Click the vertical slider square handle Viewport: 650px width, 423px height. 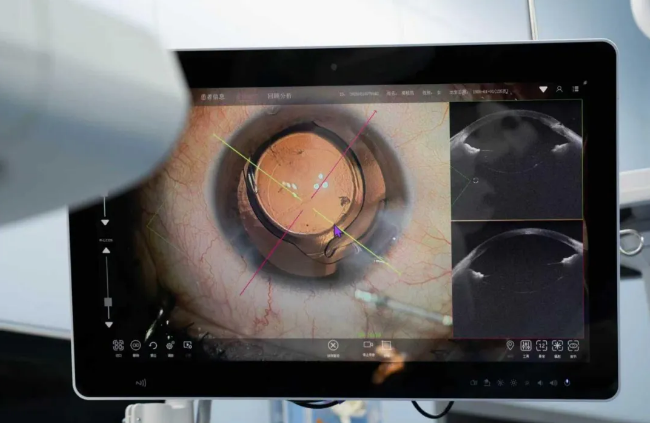point(108,302)
